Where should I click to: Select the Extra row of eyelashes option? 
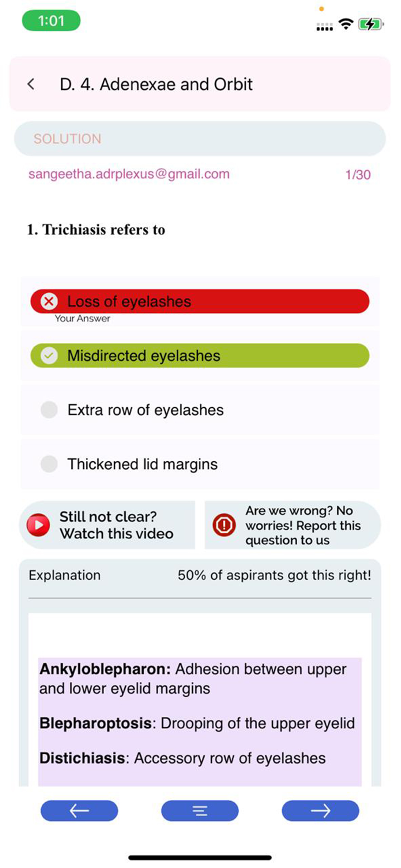point(200,410)
